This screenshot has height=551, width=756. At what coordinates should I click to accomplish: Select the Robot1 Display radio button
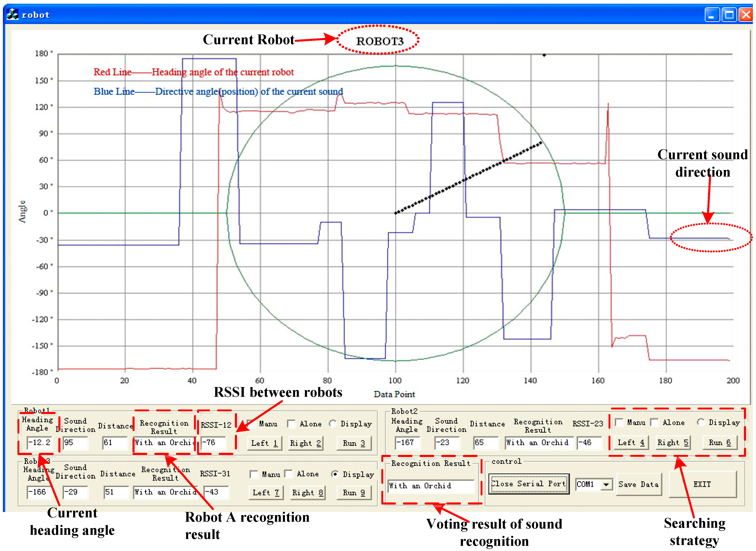point(333,424)
